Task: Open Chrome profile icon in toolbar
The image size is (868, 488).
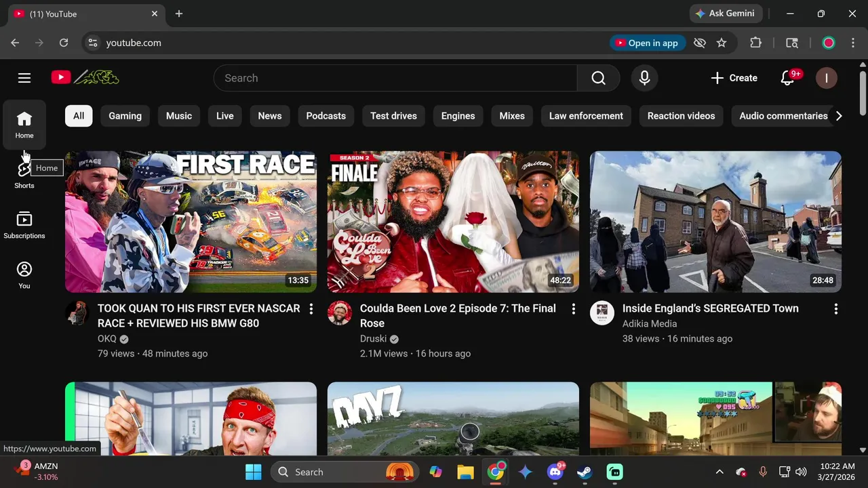Action: [x=828, y=43]
